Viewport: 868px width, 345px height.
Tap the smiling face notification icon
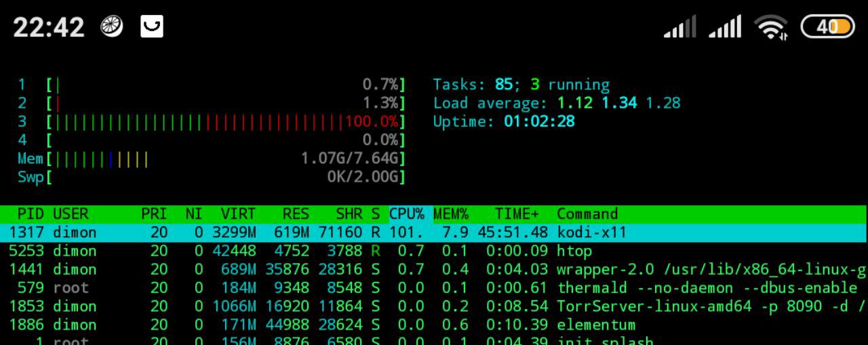[152, 26]
